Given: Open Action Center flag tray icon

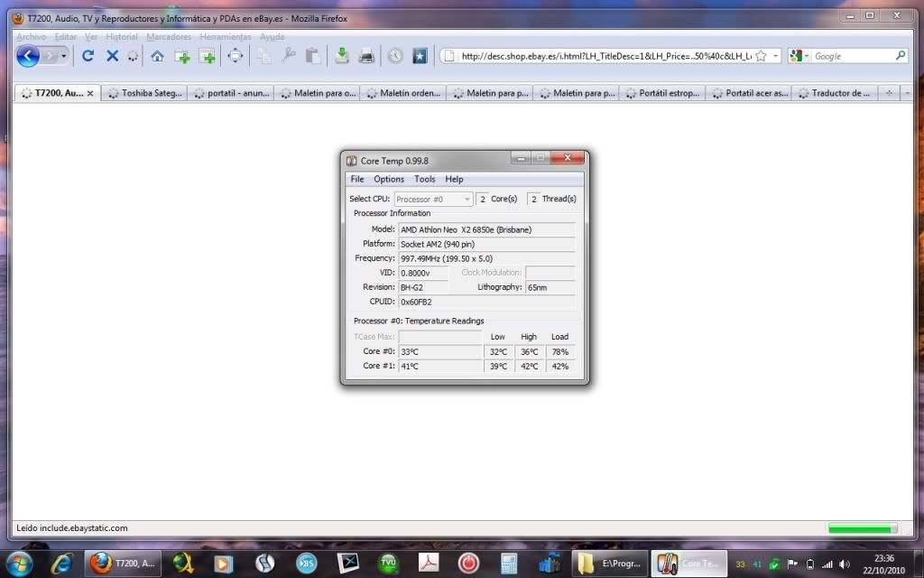Looking at the screenshot, I should (x=792, y=564).
